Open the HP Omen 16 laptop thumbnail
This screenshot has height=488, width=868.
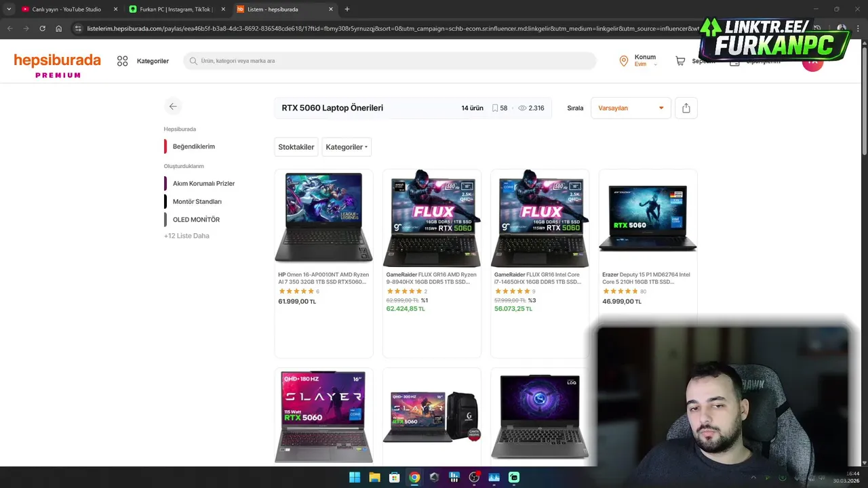tap(323, 217)
